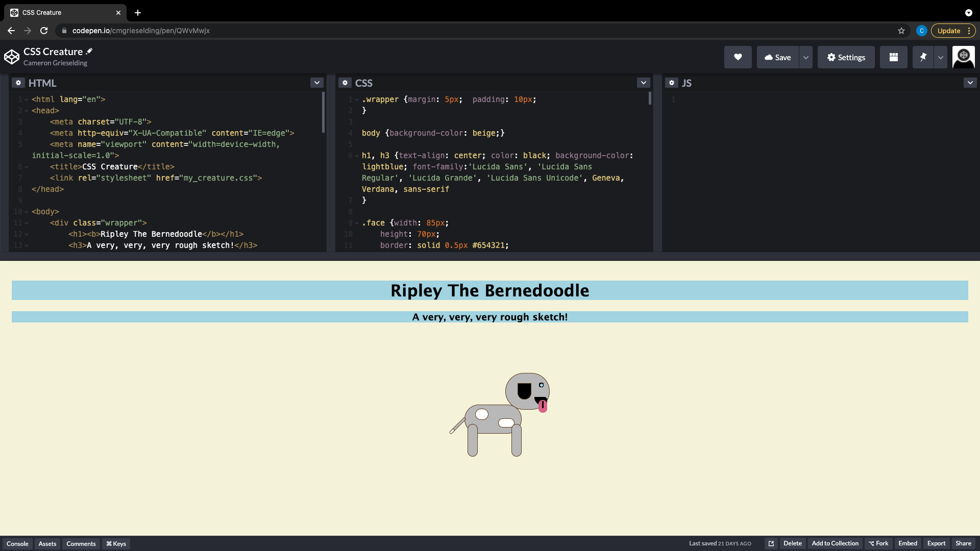Fold the .face CSS rule at line 9

tap(357, 223)
